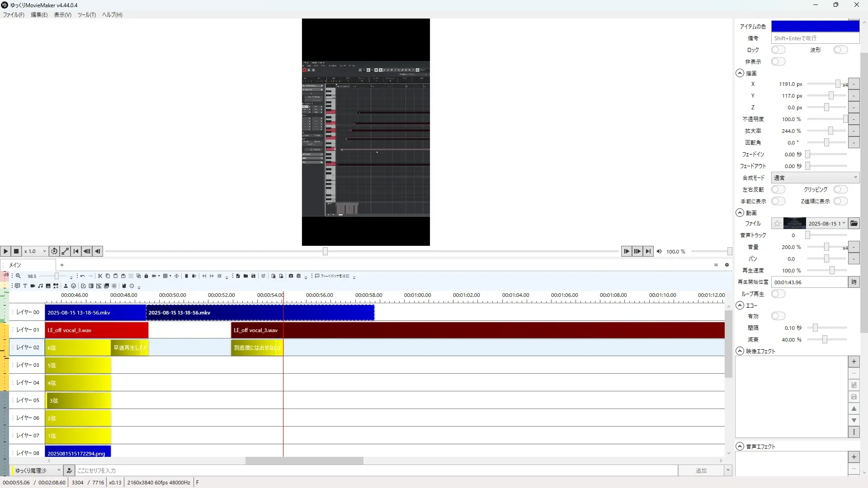Open the video file browse folder icon
This screenshot has width=868, height=488.
coord(854,224)
